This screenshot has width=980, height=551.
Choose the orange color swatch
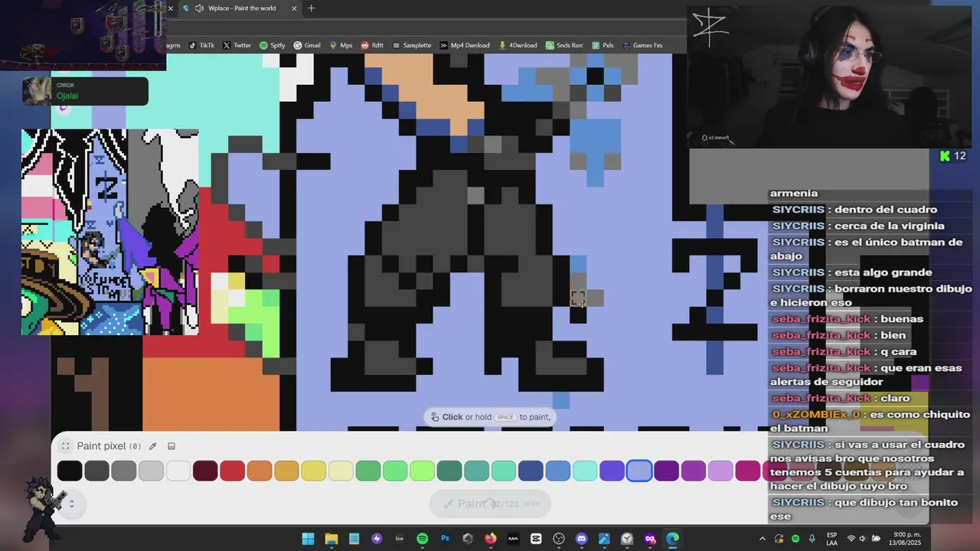tap(260, 471)
